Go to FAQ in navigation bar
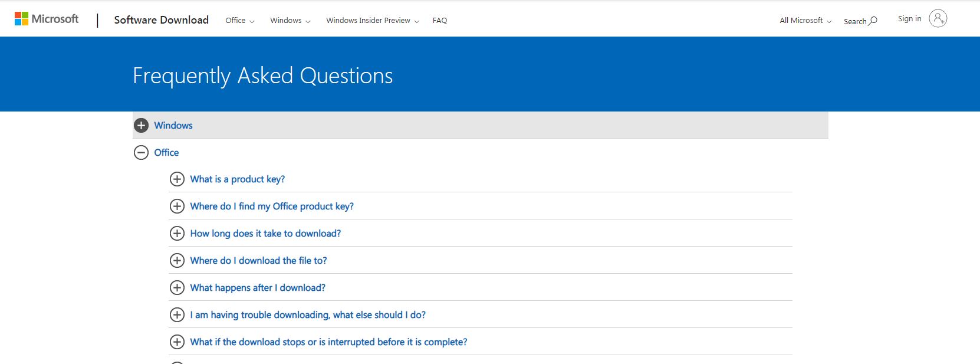Image resolution: width=980 pixels, height=364 pixels. pyautogui.click(x=440, y=21)
